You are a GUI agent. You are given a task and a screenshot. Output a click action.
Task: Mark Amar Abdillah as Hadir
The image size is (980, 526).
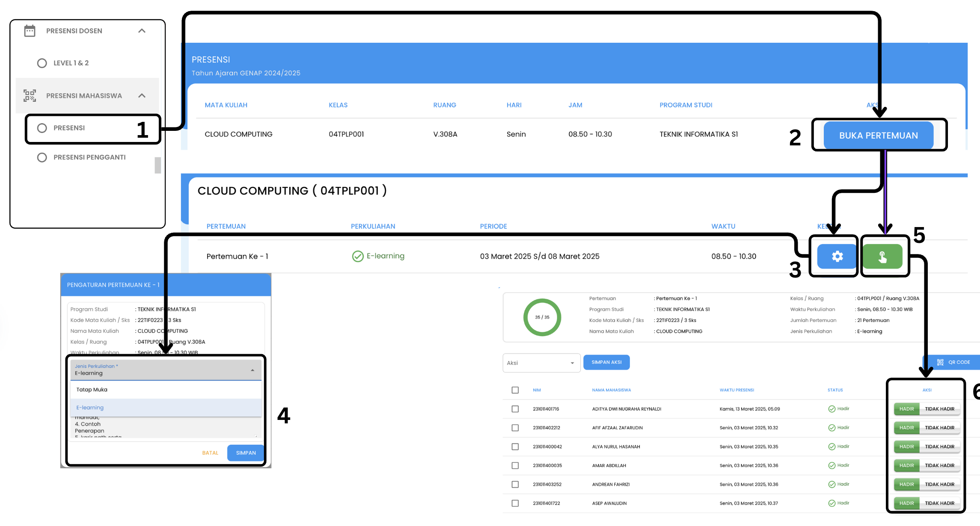(906, 465)
